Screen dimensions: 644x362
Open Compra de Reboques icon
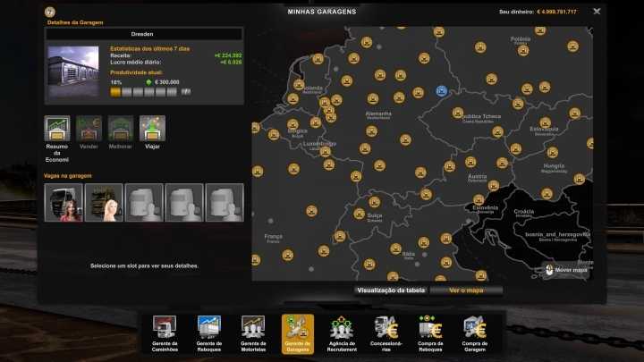tap(430, 333)
